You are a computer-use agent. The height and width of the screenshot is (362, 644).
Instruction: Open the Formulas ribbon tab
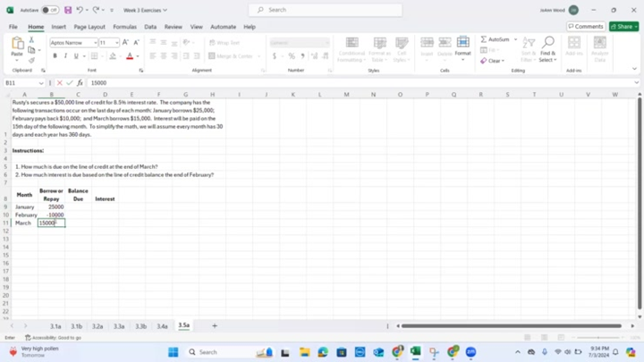click(x=124, y=27)
